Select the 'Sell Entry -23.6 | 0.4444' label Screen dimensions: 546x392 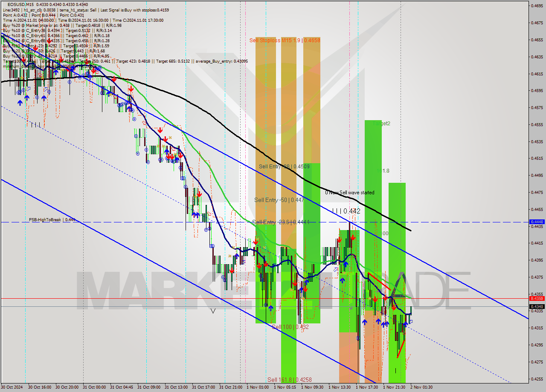click(281, 222)
